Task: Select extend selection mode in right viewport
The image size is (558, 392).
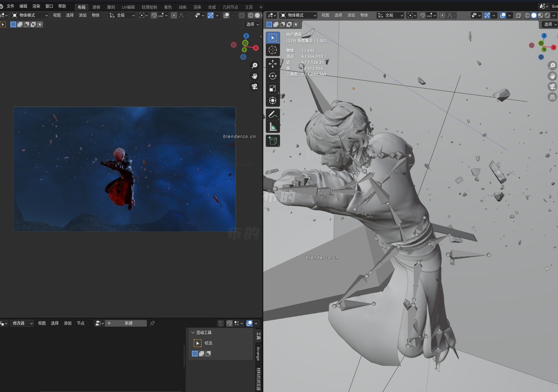Action: [276, 24]
